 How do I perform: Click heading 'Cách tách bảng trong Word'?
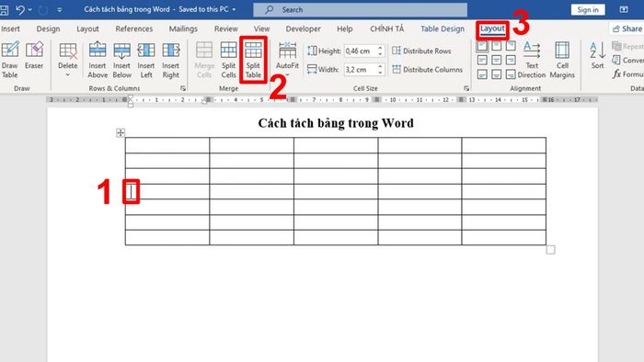(x=336, y=123)
